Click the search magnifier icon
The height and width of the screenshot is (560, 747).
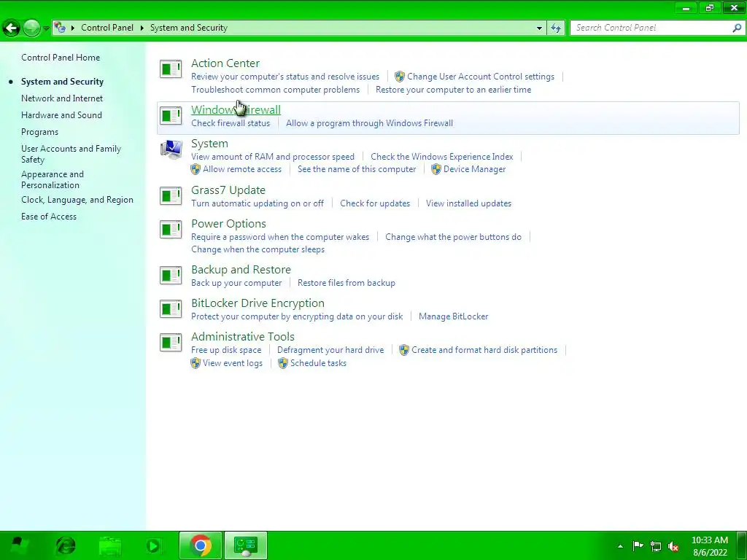pyautogui.click(x=737, y=28)
